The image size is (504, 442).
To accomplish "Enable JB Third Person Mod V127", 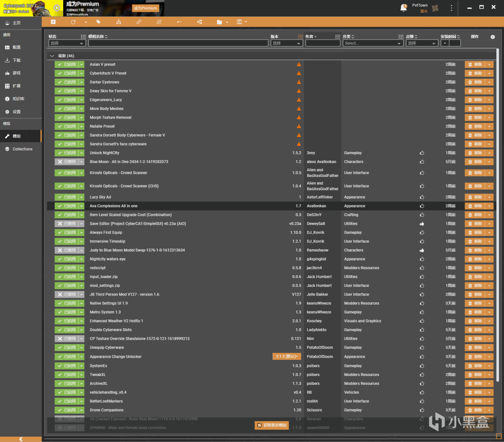I will [x=66, y=295].
